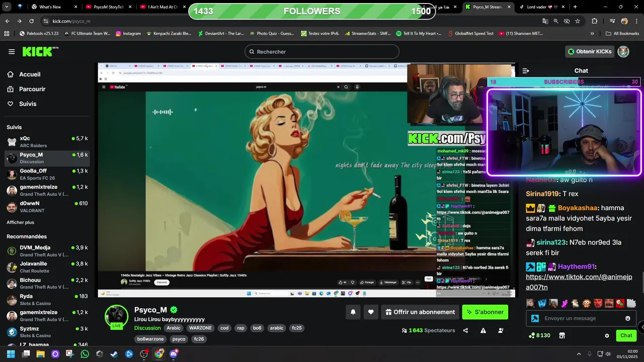Image resolution: width=644 pixels, height=362 pixels.
Task: Collapse the chat panel with arrow icon
Action: (526, 71)
